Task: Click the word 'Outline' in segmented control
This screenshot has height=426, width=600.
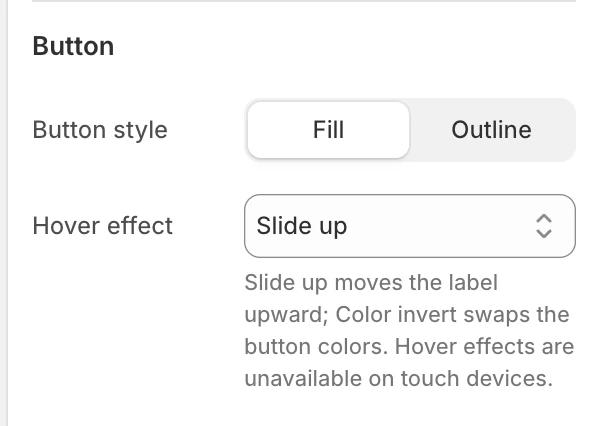Action: point(491,130)
